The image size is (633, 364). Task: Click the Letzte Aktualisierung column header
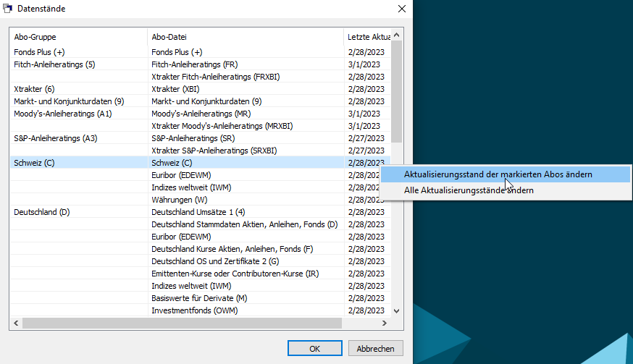pos(368,37)
